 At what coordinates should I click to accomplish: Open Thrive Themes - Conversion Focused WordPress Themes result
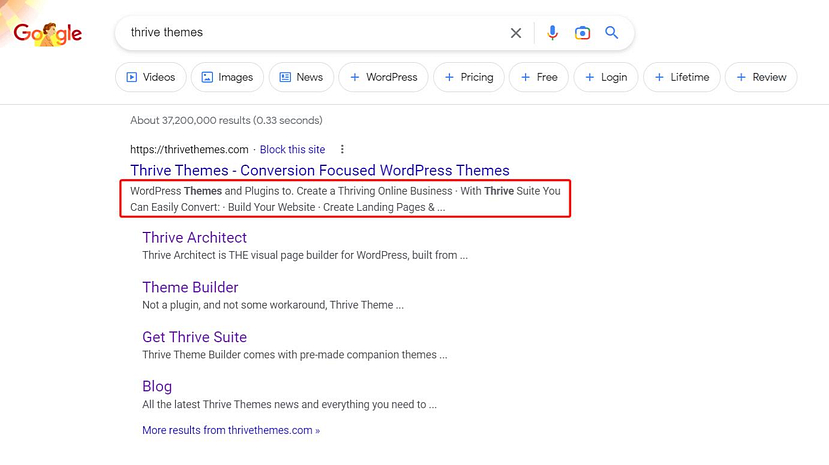pyautogui.click(x=320, y=170)
